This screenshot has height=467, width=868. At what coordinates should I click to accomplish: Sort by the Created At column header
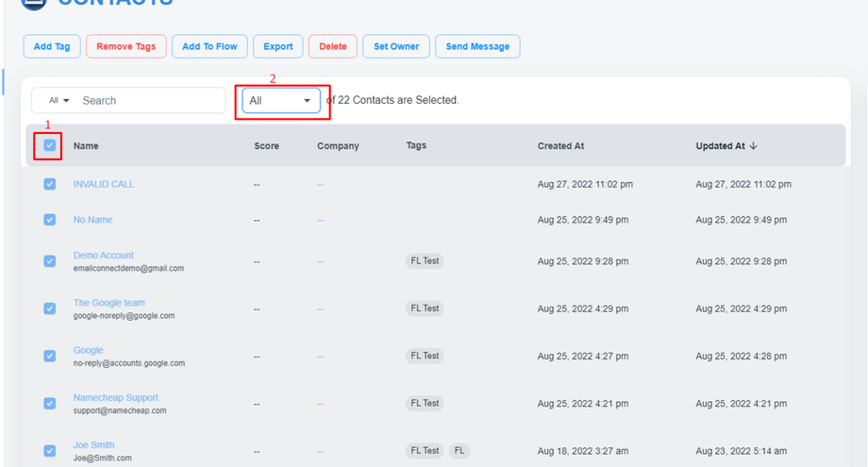(x=560, y=146)
